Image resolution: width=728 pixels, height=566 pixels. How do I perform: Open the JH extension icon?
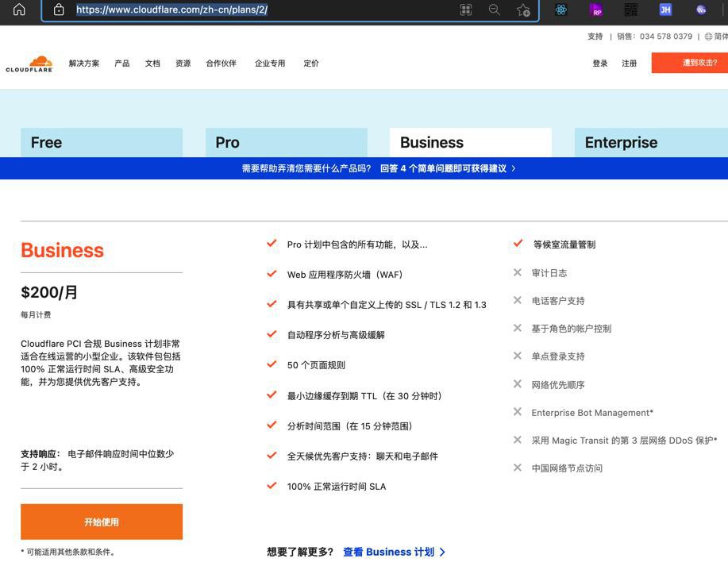(665, 10)
